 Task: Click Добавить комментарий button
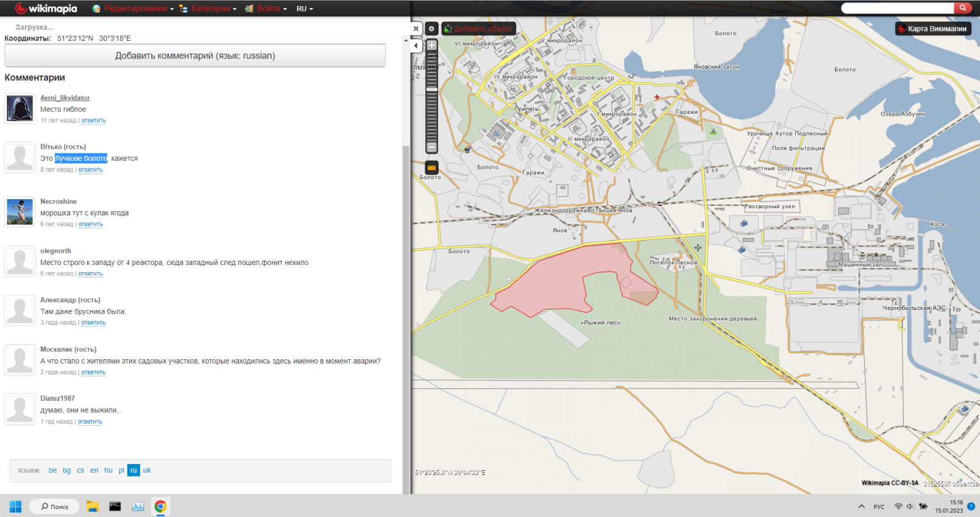pos(195,56)
